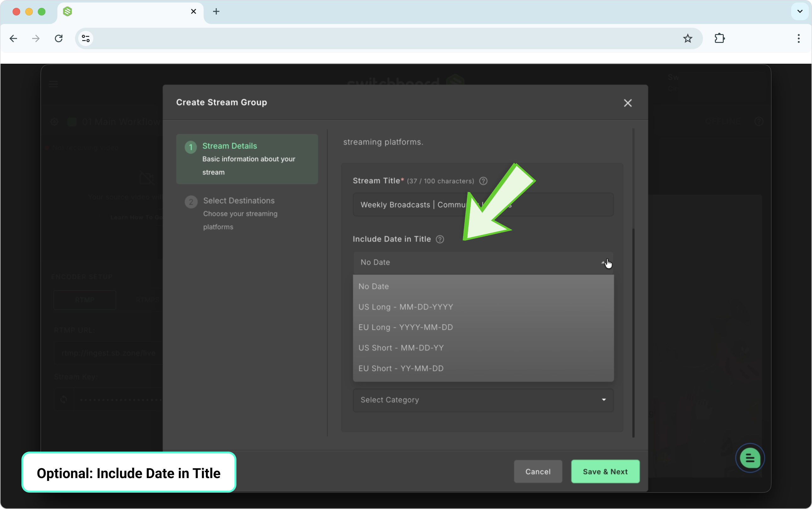812x509 pixels.
Task: Close the current browser tab
Action: [194, 11]
